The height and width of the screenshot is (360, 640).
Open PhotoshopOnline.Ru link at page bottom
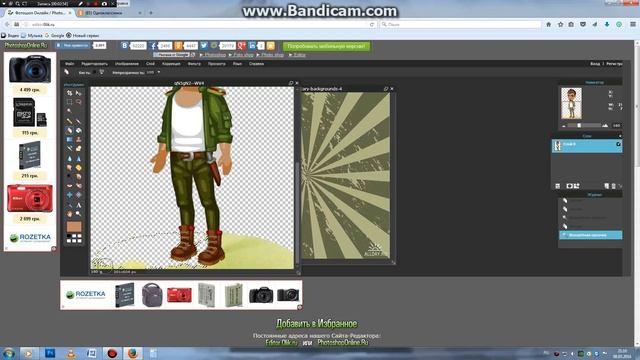coord(342,342)
